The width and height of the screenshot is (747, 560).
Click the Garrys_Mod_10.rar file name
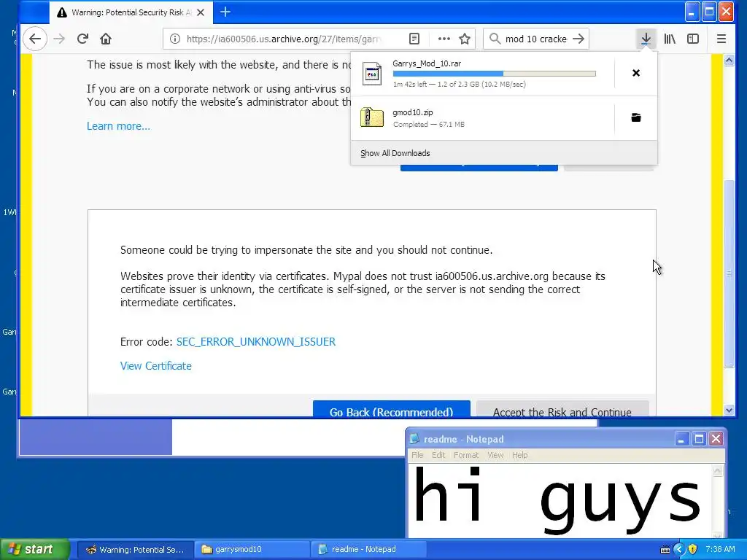(427, 63)
